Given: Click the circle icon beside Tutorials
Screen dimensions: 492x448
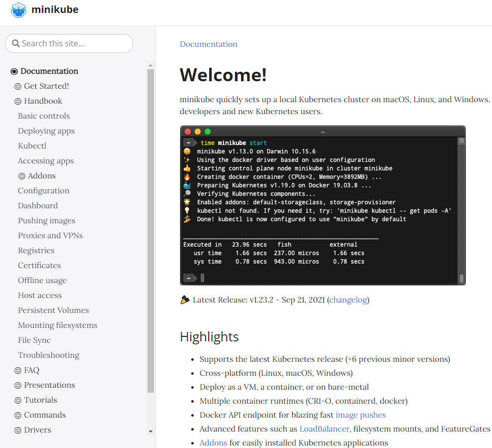Looking at the screenshot, I should point(18,400).
